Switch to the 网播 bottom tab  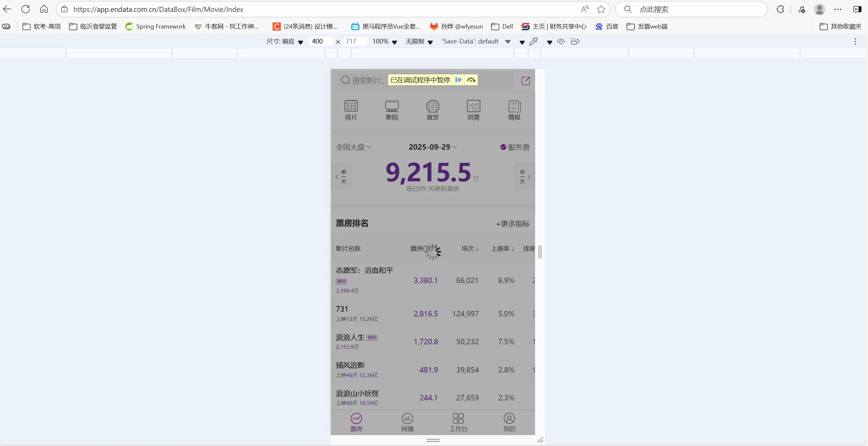(407, 422)
